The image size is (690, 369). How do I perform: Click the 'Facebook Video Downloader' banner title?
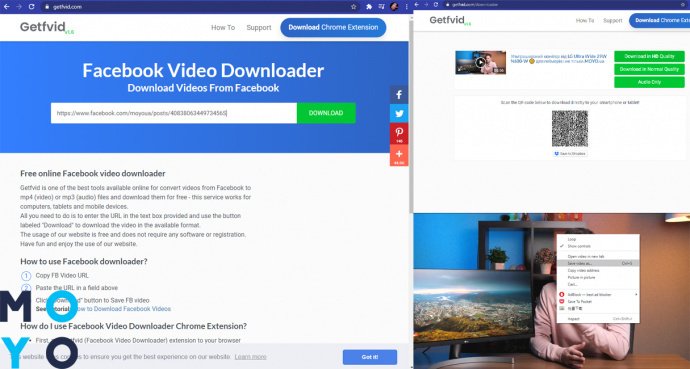click(203, 70)
